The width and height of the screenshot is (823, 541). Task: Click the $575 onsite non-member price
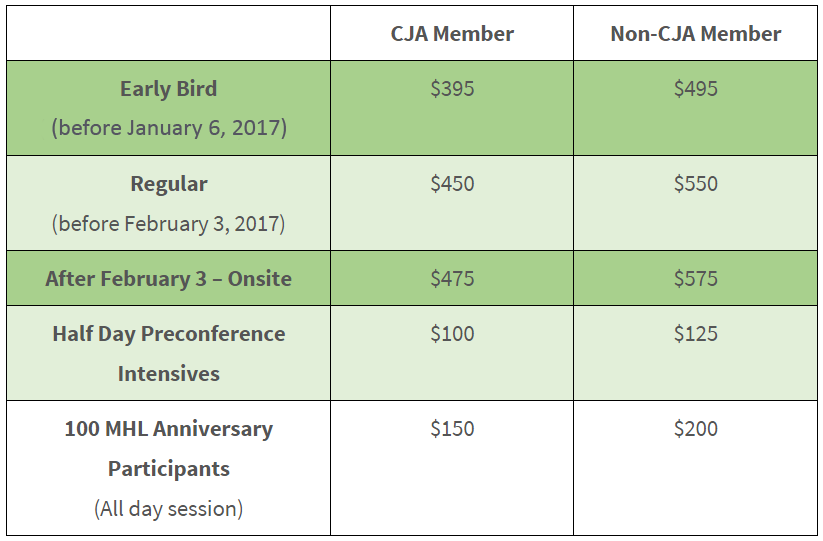tap(695, 279)
